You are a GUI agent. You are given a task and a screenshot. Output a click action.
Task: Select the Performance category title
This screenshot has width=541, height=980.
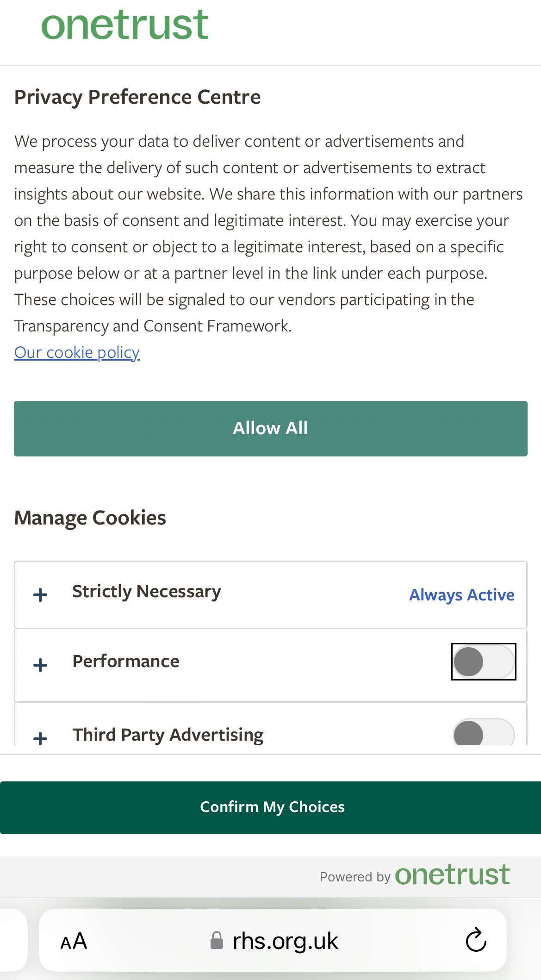(126, 662)
